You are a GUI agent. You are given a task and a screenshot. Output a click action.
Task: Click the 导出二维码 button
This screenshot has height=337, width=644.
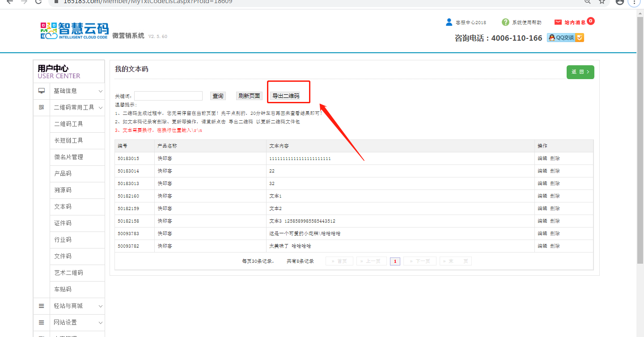(x=286, y=96)
